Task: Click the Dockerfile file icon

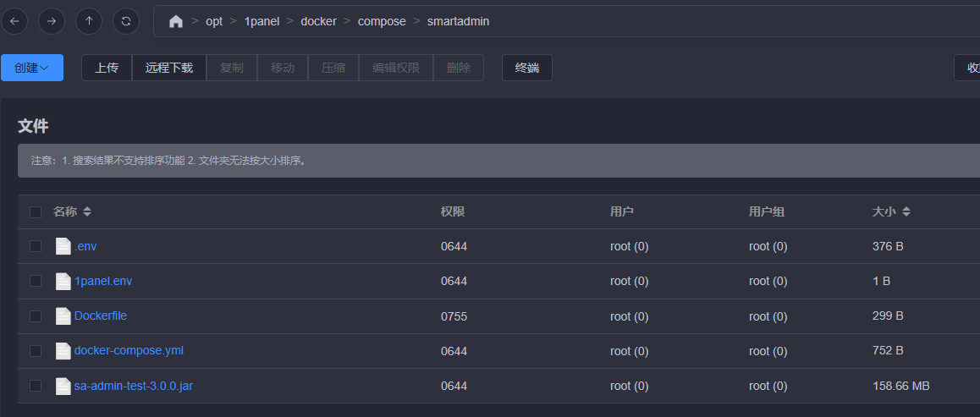Action: [x=63, y=315]
